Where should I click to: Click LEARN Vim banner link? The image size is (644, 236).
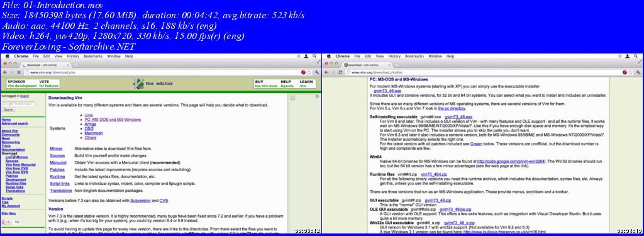tap(306, 84)
